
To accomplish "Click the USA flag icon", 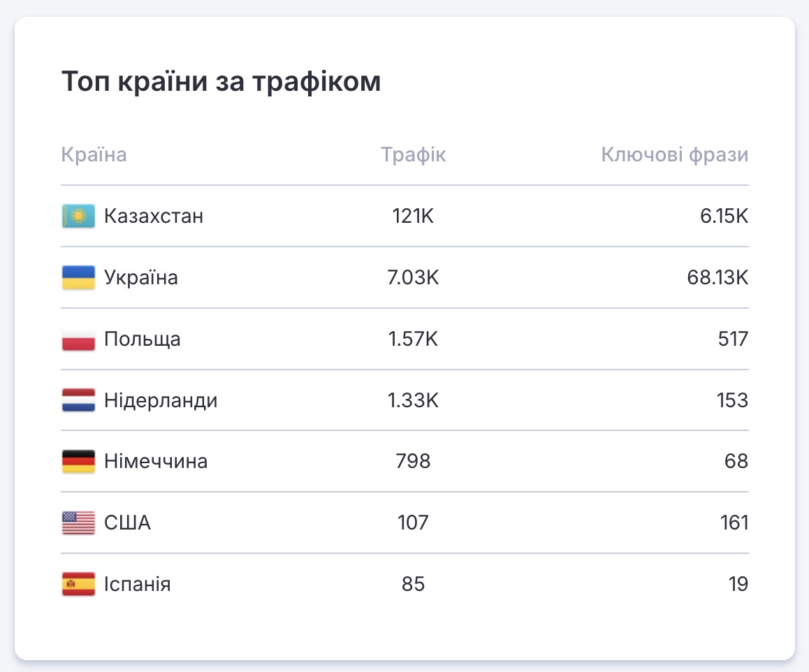I will (x=78, y=523).
